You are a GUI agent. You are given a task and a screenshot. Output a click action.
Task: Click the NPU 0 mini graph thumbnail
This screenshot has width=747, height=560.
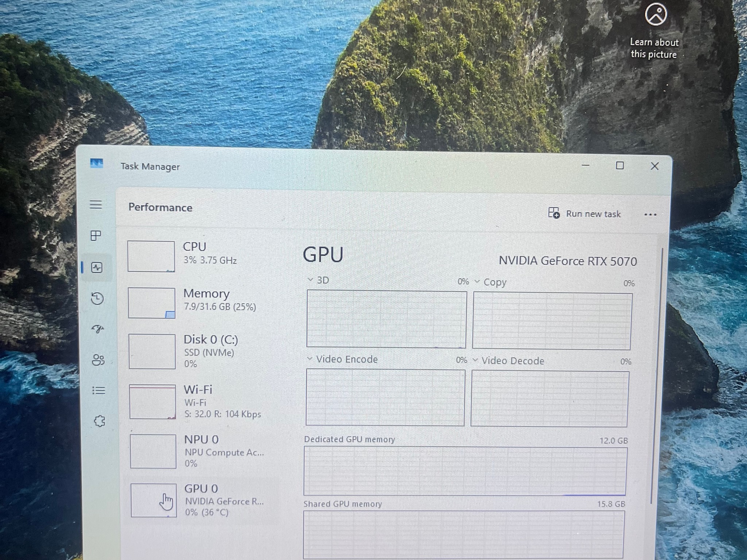pos(153,451)
